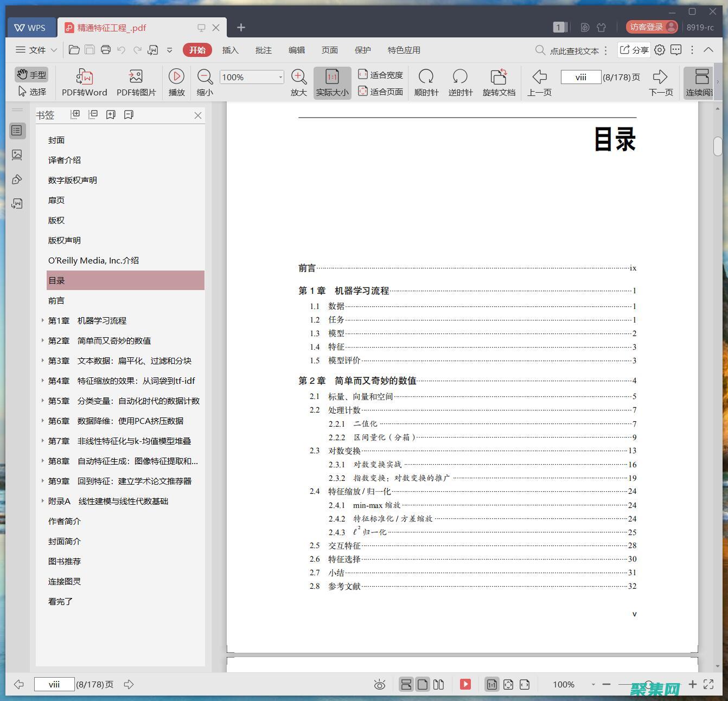728x701 pixels.
Task: Expand 第1章 机器学习流程 bookmark
Action: pyautogui.click(x=43, y=320)
